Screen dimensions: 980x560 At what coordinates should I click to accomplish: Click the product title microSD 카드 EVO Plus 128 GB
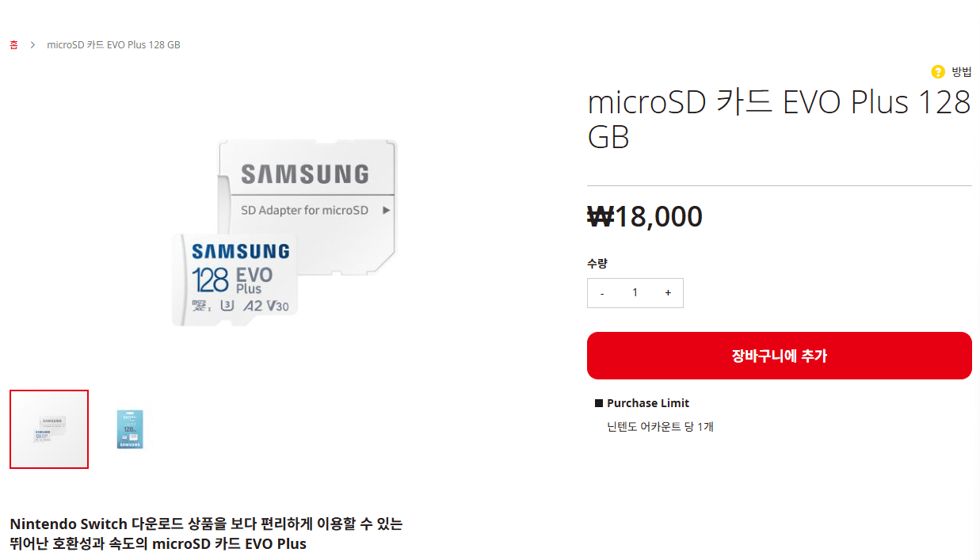click(779, 119)
